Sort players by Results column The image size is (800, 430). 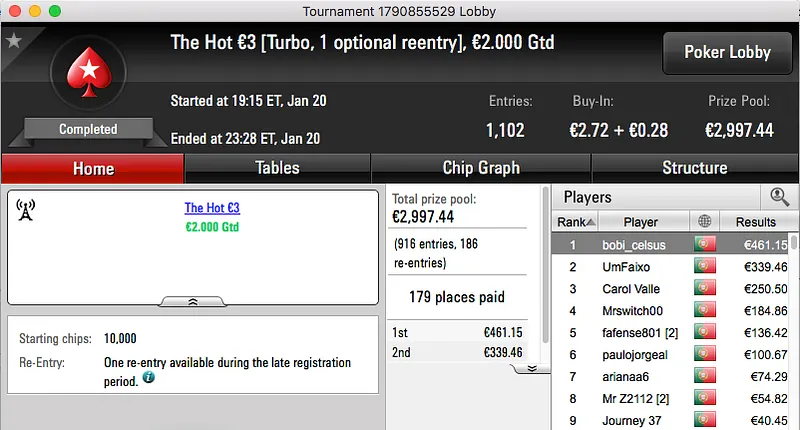[755, 222]
